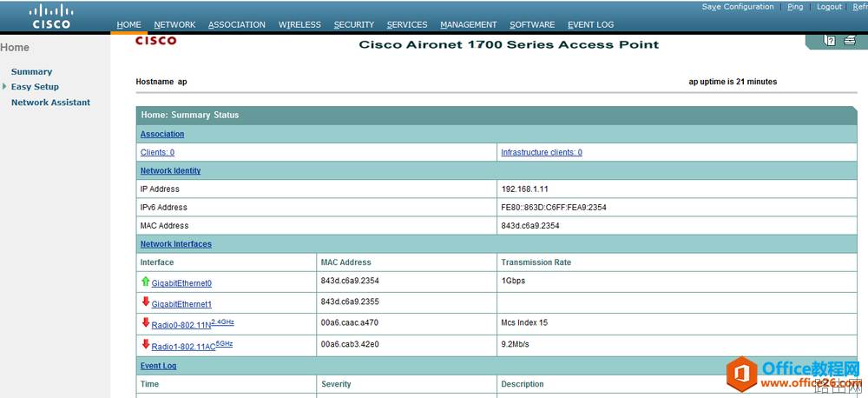Click the Hostname ap text
The width and height of the screenshot is (868, 398).
[x=161, y=82]
